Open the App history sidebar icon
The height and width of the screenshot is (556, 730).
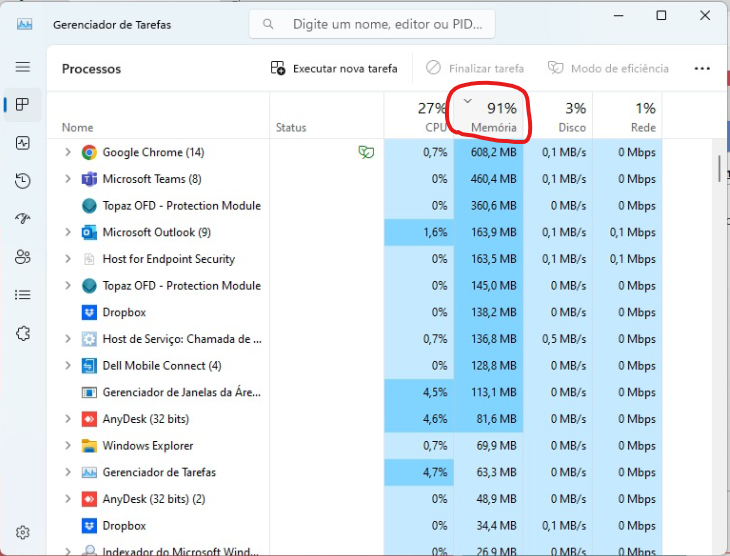click(x=22, y=181)
